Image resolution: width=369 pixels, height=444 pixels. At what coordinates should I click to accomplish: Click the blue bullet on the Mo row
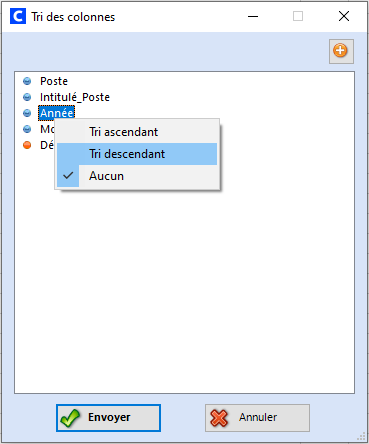(27, 129)
